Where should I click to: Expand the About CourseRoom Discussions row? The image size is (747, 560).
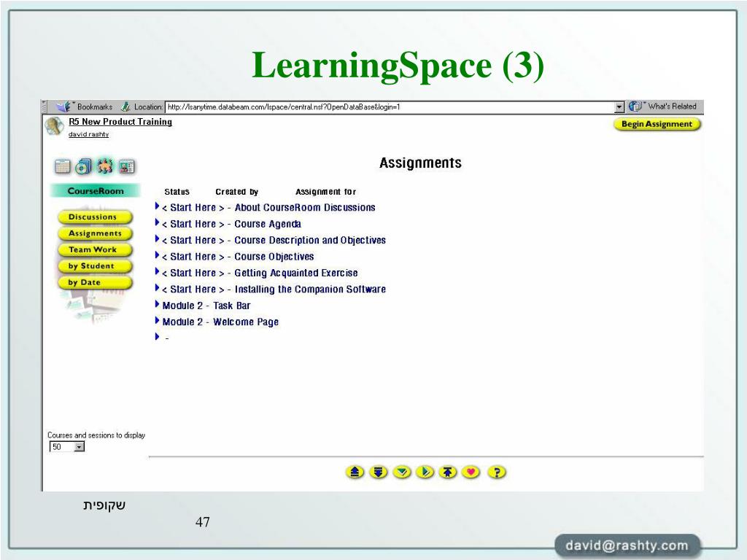[158, 206]
